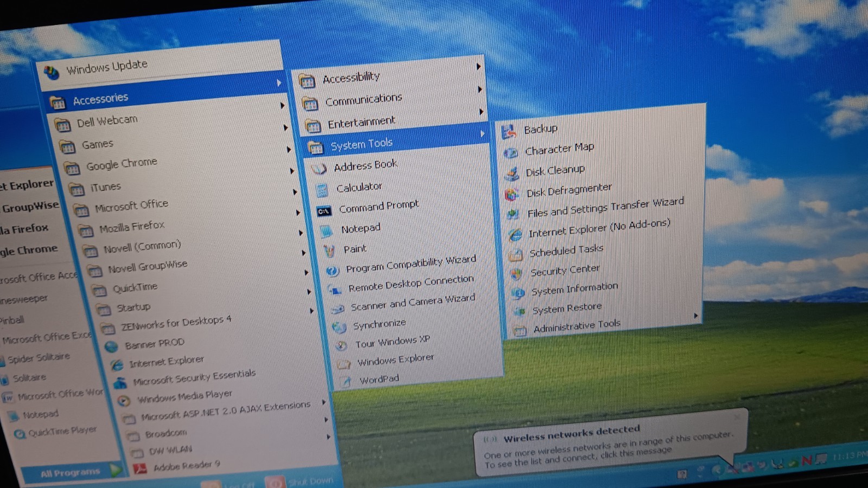Expand Accessories submenu arrow

click(x=279, y=82)
